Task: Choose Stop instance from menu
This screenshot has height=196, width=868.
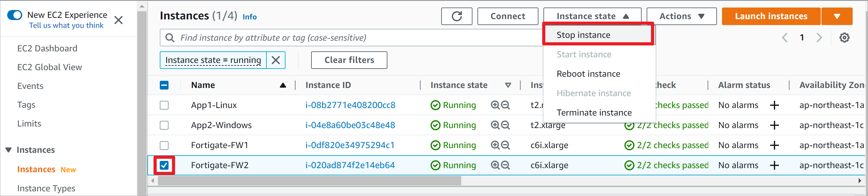Action: (x=583, y=35)
